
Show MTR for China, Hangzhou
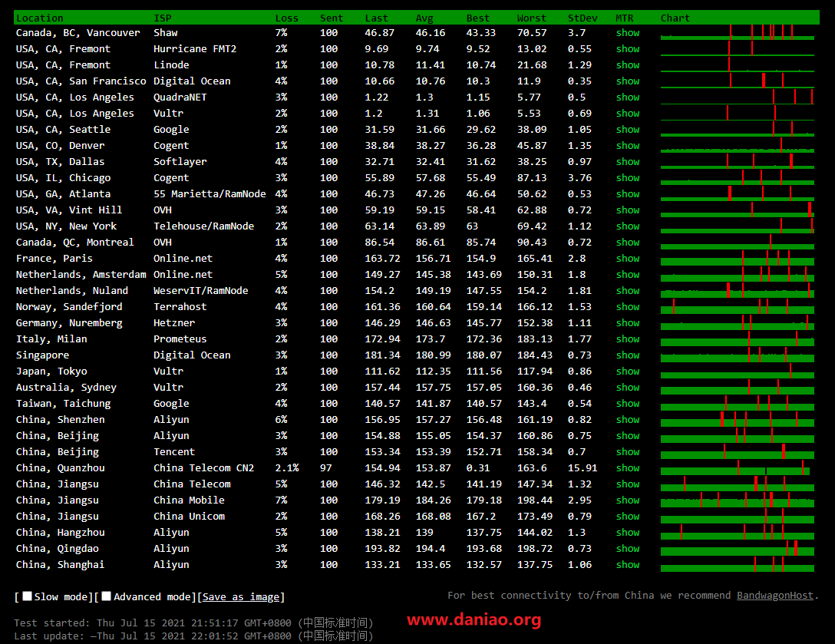[x=627, y=532]
